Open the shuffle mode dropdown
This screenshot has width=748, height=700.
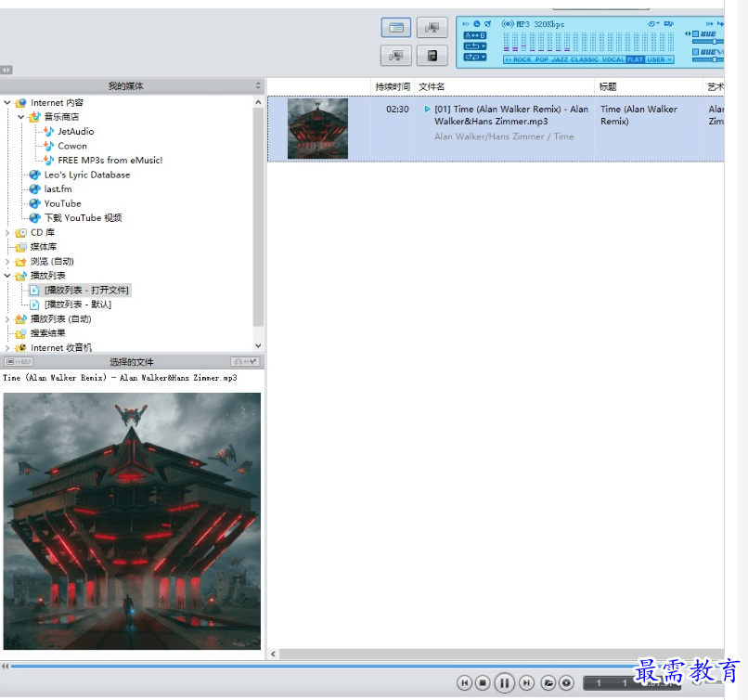coord(474,57)
